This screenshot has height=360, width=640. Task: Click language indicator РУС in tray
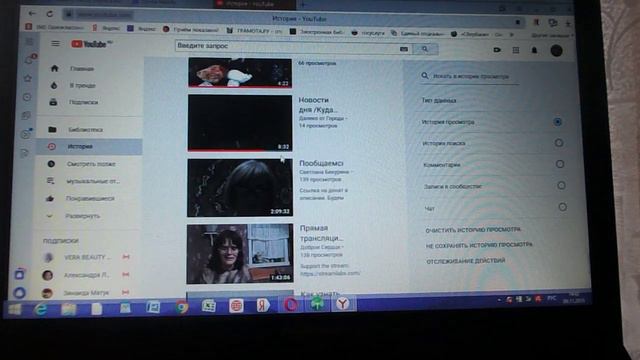pyautogui.click(x=552, y=298)
